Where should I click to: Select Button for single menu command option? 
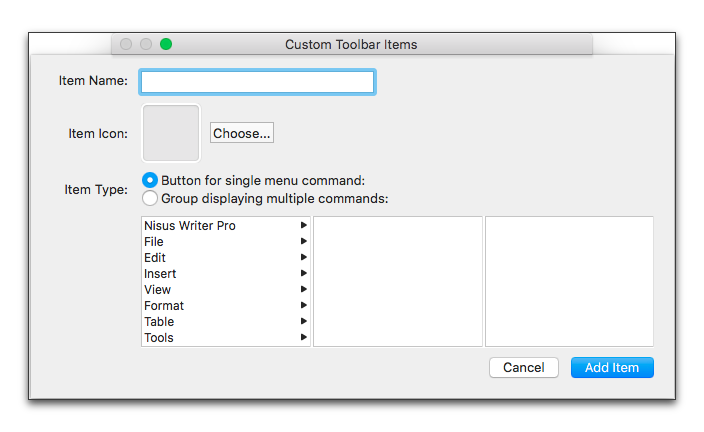tap(150, 180)
